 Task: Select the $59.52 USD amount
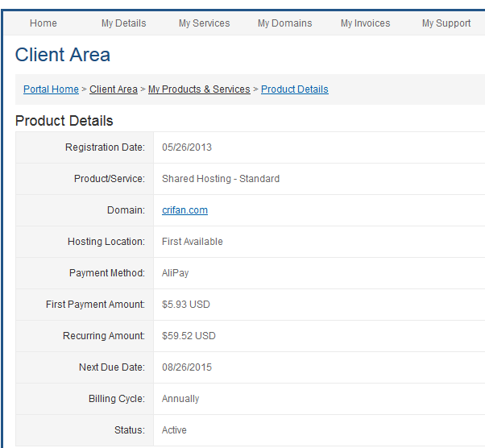pyautogui.click(x=189, y=336)
